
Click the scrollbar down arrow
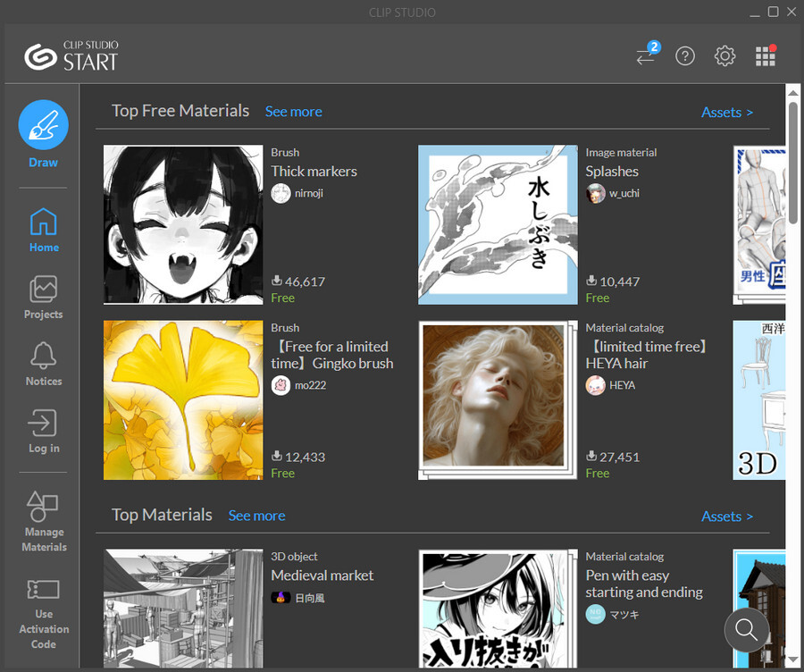[793, 659]
